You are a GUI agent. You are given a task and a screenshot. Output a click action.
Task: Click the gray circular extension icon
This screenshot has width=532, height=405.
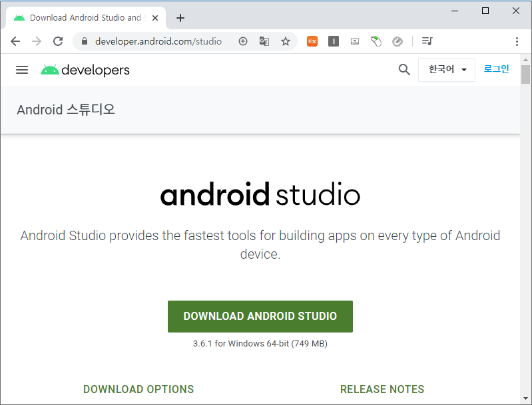tap(398, 41)
